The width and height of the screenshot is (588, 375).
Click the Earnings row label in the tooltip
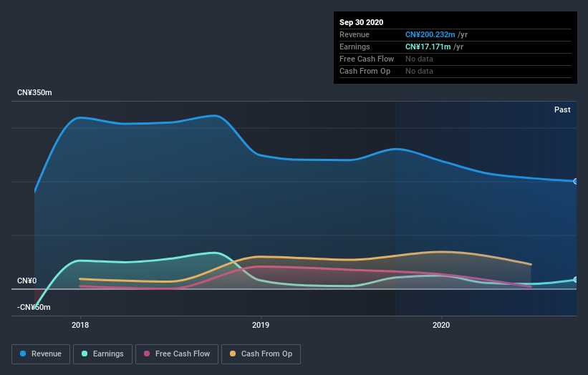[x=355, y=47]
